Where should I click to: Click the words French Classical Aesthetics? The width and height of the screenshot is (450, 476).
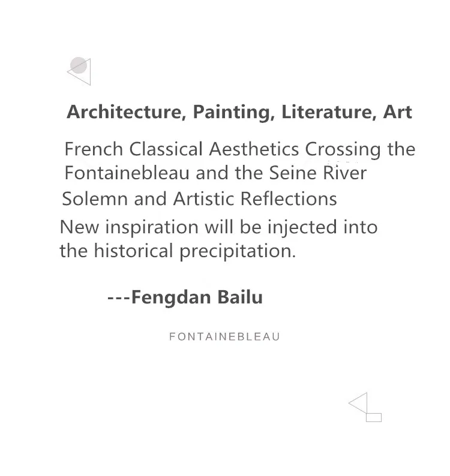pyautogui.click(x=182, y=149)
